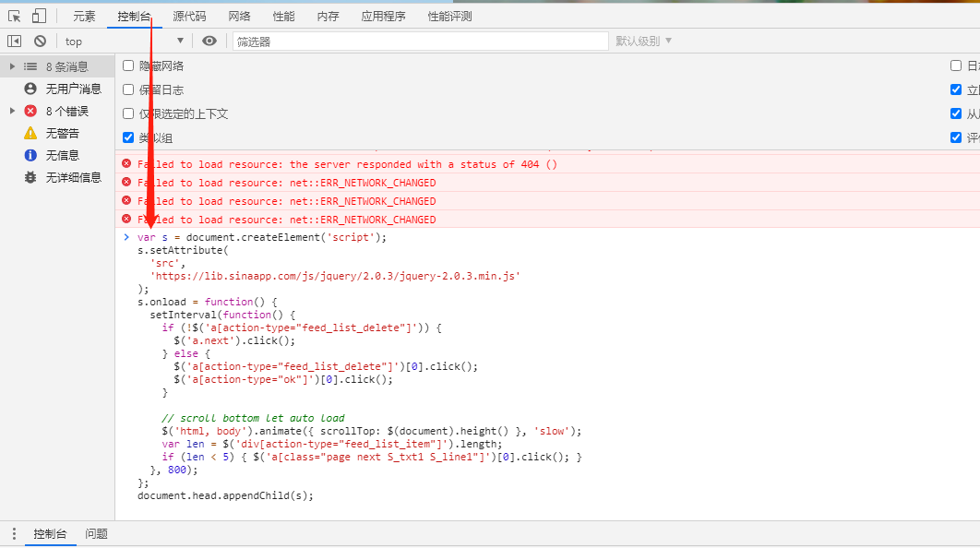Viewport: 980px width, 548px height.
Task: Open the top context dropdown
Action: point(124,41)
